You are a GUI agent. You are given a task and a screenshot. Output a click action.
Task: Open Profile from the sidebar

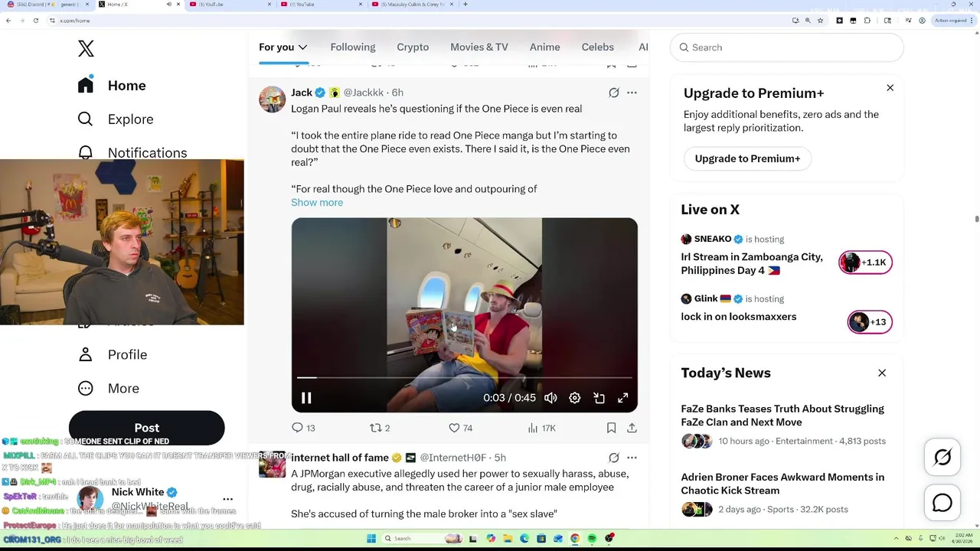click(x=112, y=354)
